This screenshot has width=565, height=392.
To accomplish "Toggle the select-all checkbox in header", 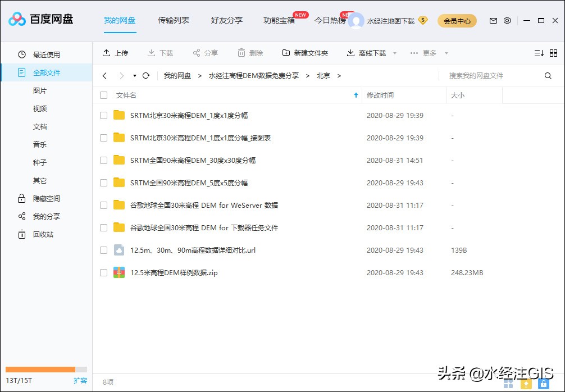I will coord(104,95).
